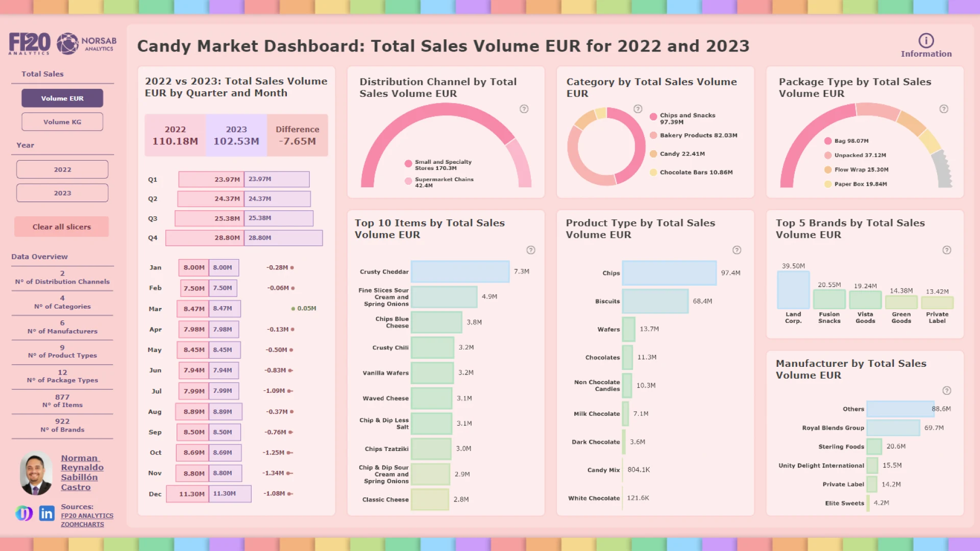The width and height of the screenshot is (980, 551).
Task: Click the Wafers product type bar
Action: click(629, 329)
